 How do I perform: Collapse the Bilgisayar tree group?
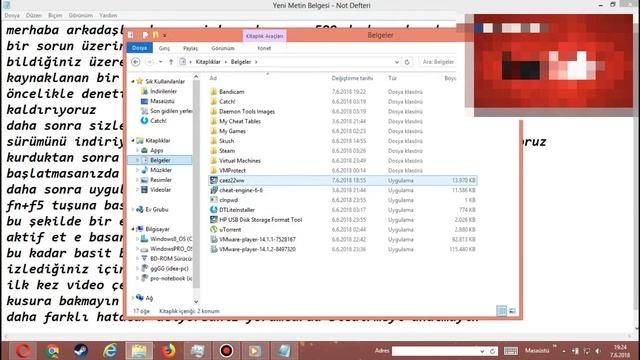(x=133, y=229)
